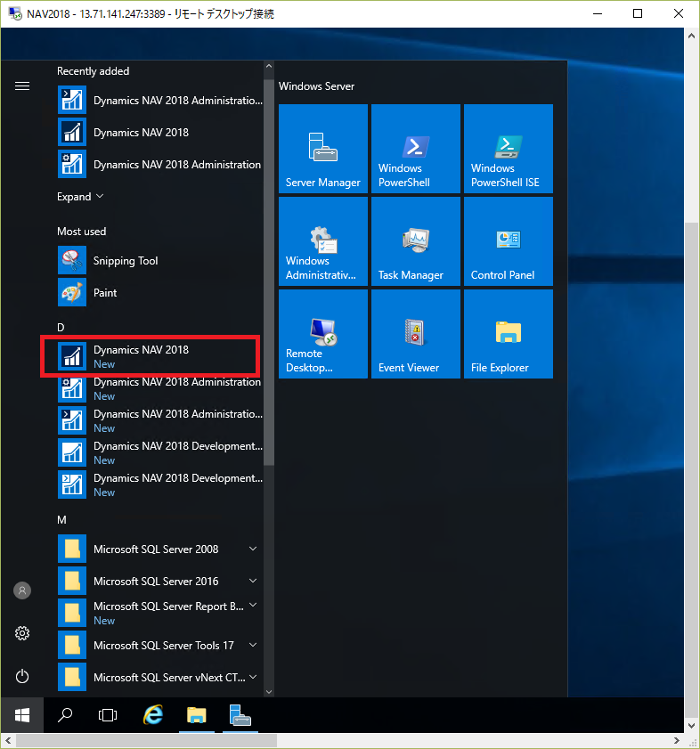Open Dynamics NAV 2018 Administration under D

160,388
